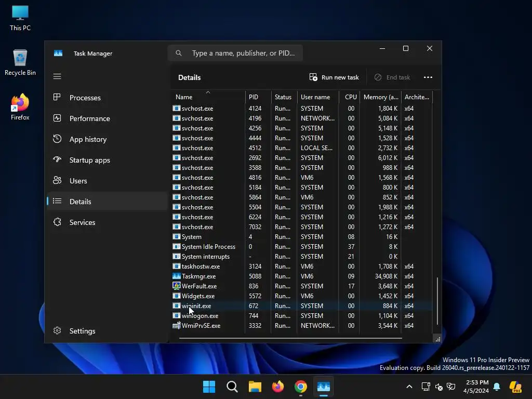Click the network status tray icon
The height and width of the screenshot is (399, 532).
point(425,387)
